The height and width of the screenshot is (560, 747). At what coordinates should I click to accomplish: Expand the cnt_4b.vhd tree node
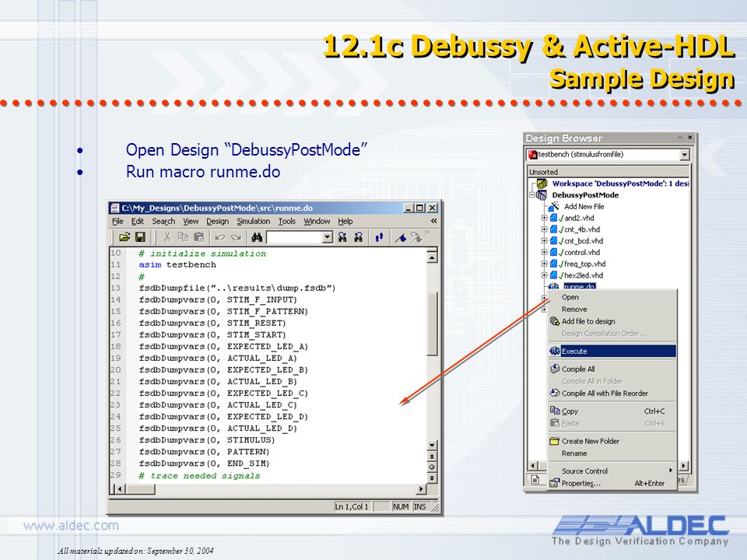pos(544,229)
